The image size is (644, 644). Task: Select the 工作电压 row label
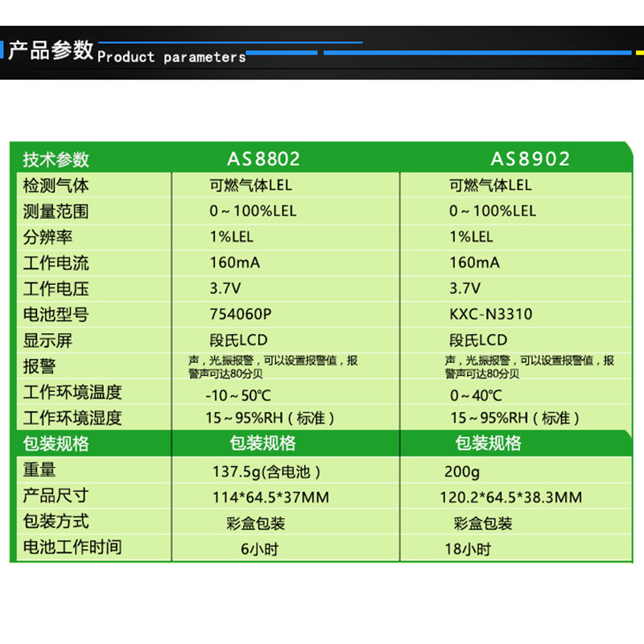tap(56, 289)
